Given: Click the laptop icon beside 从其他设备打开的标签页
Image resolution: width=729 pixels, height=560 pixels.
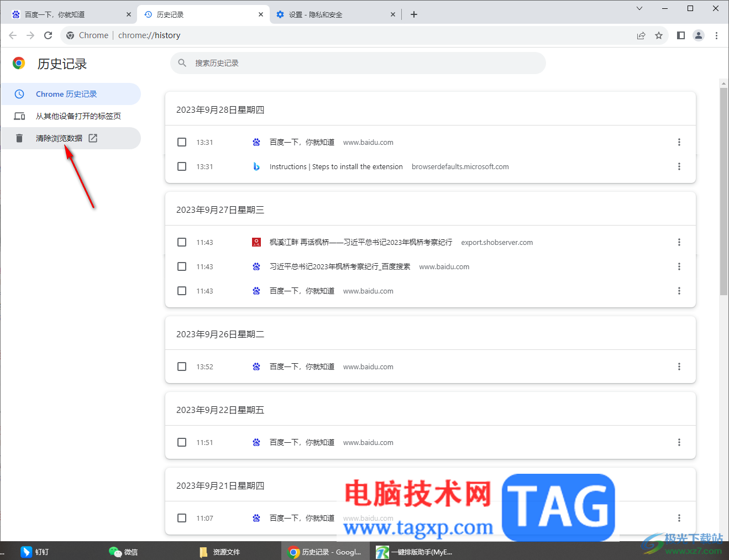Looking at the screenshot, I should 19,116.
